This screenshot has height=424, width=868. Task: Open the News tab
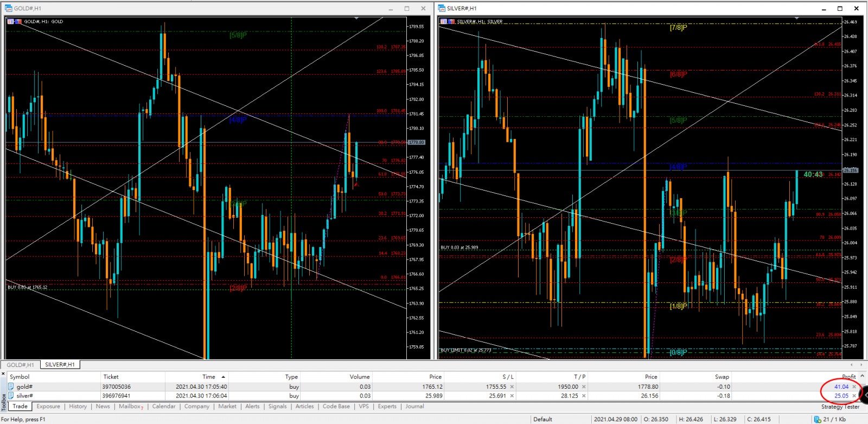click(103, 406)
